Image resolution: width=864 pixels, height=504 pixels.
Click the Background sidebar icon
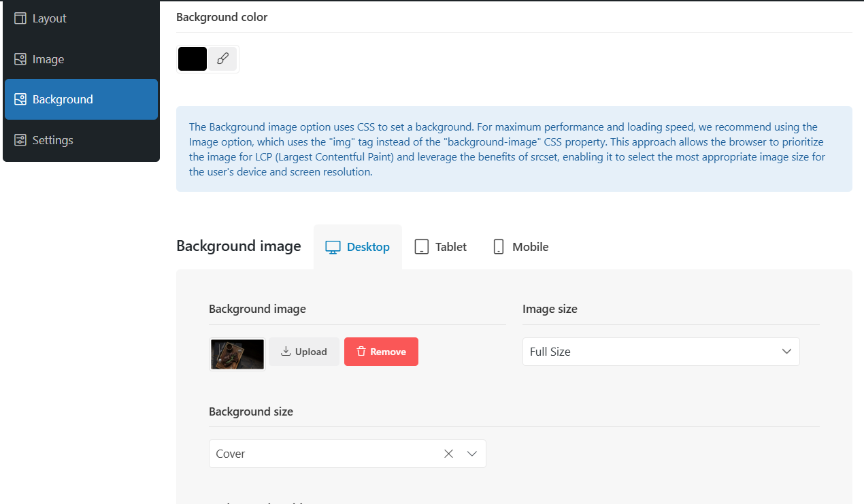click(20, 99)
